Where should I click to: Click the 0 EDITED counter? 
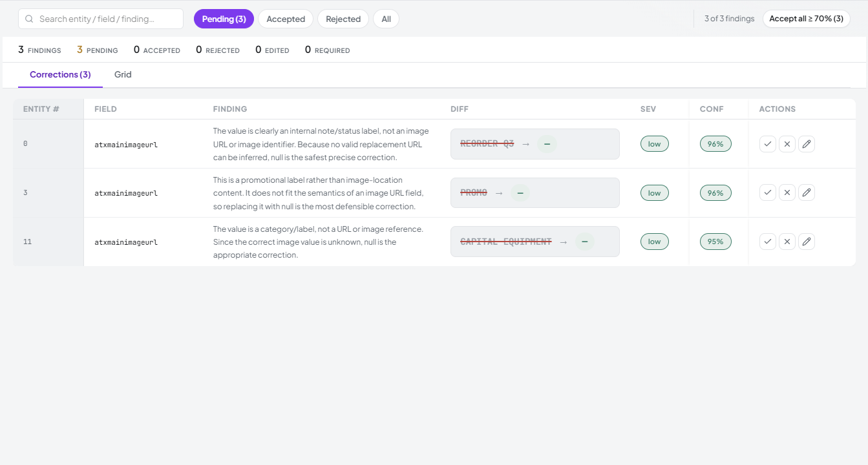point(272,50)
